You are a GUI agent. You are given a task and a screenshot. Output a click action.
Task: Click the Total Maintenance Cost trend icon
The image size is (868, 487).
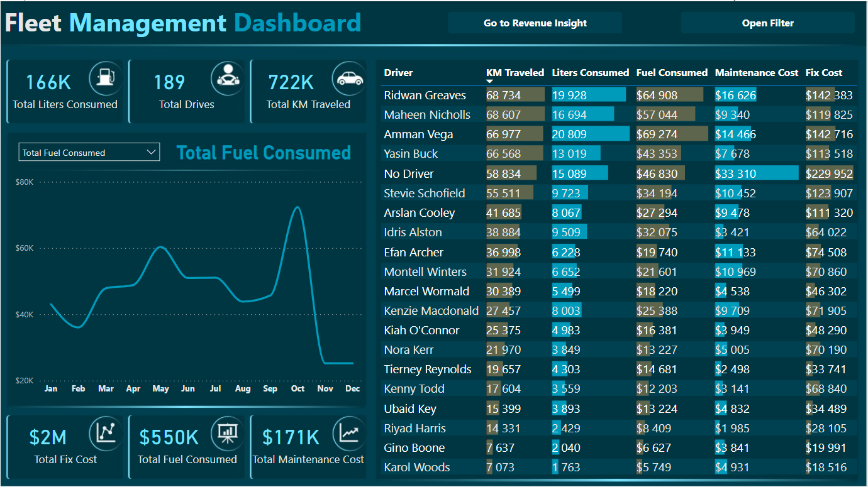point(348,432)
